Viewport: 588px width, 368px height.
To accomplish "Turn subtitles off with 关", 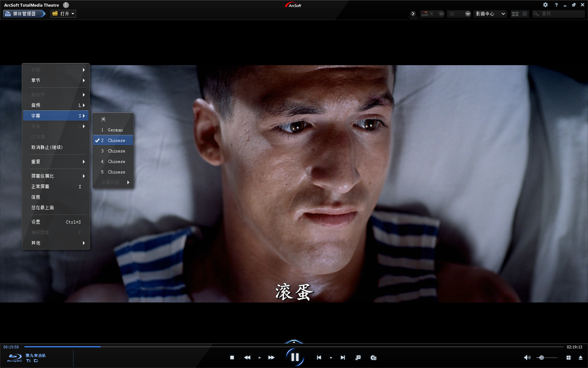I will (113, 119).
